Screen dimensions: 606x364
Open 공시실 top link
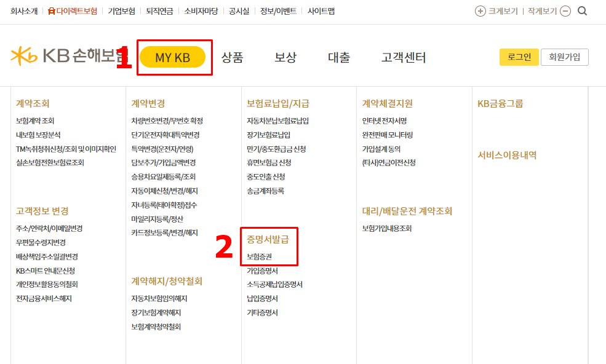coord(239,11)
